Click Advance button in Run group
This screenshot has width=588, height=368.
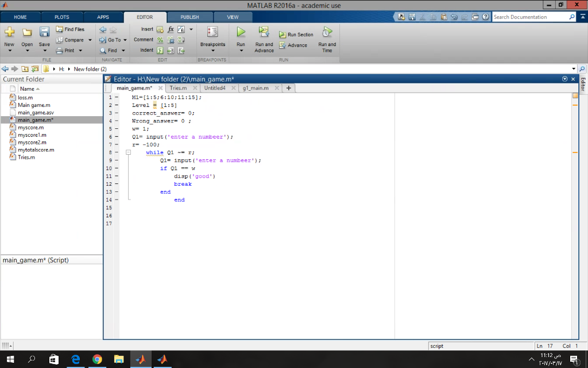tap(293, 45)
